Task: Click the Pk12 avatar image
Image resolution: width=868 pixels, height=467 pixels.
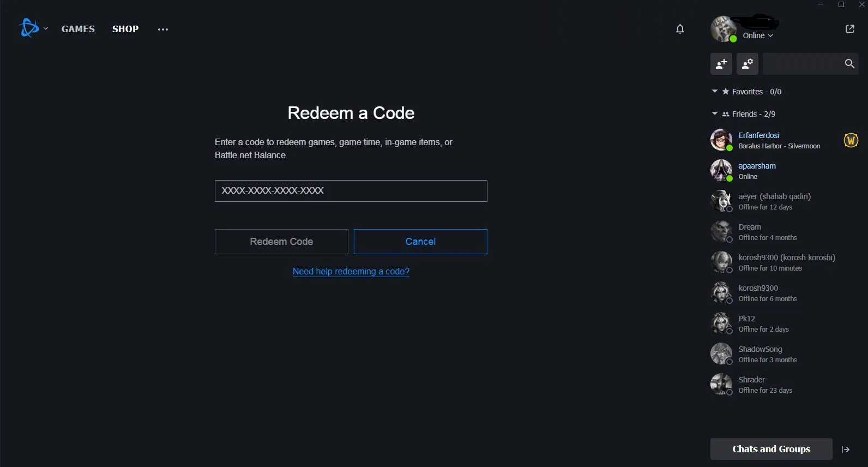Action: point(721,323)
